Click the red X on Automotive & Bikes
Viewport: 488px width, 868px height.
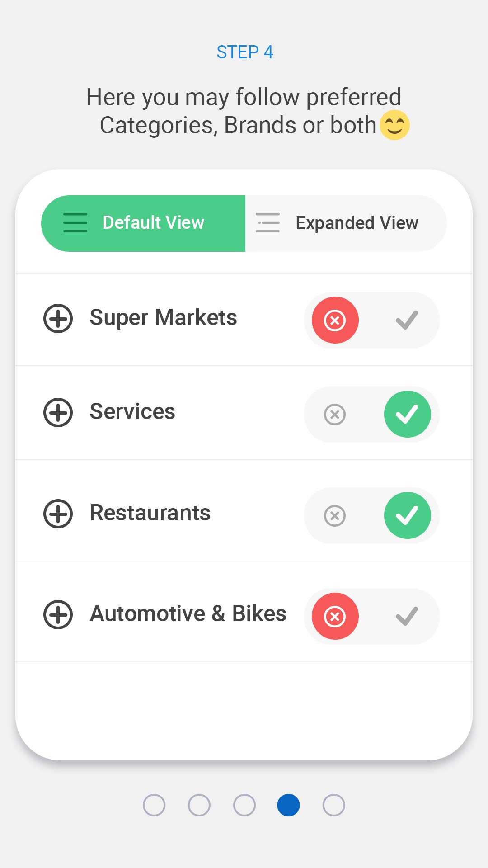click(x=335, y=616)
